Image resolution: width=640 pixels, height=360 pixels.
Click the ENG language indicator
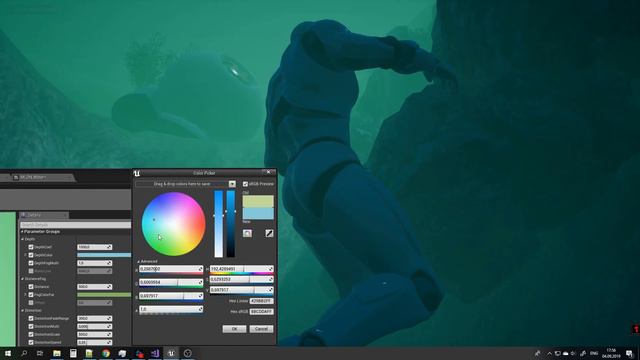[594, 353]
